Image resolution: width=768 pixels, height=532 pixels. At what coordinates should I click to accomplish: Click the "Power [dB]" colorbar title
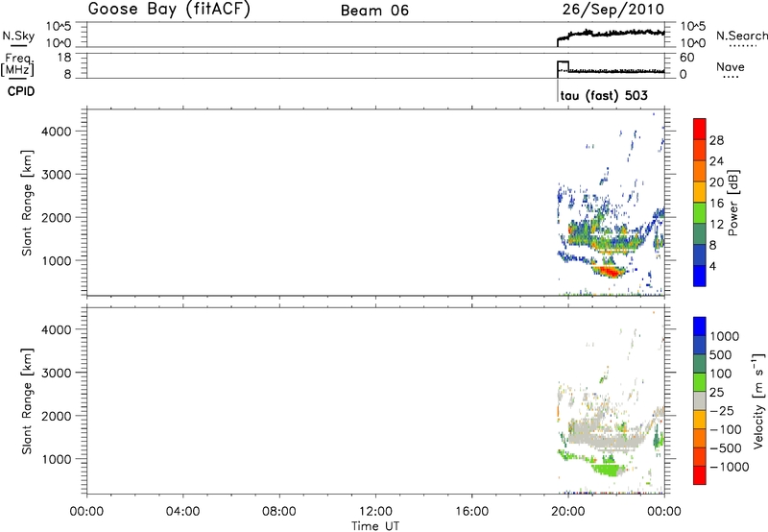click(x=733, y=203)
